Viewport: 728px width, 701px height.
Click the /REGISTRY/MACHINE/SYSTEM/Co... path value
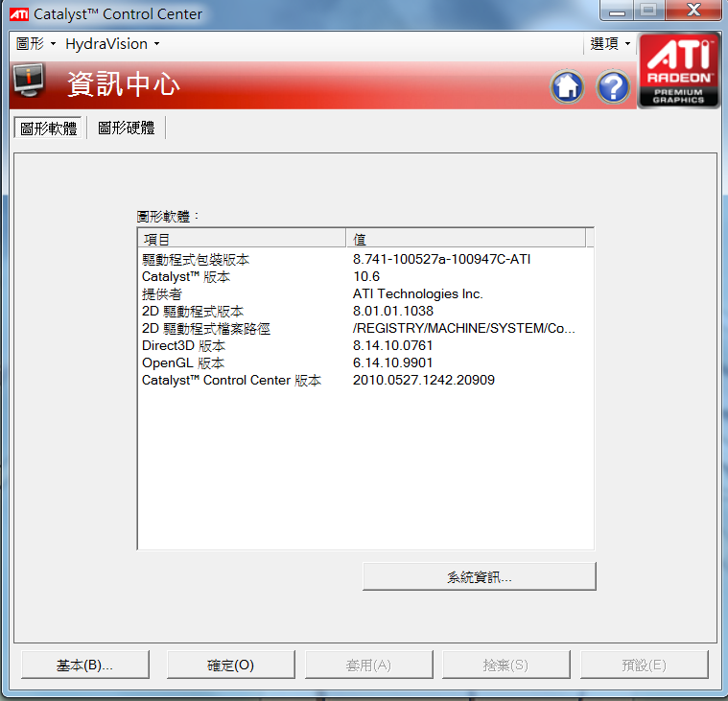point(464,328)
